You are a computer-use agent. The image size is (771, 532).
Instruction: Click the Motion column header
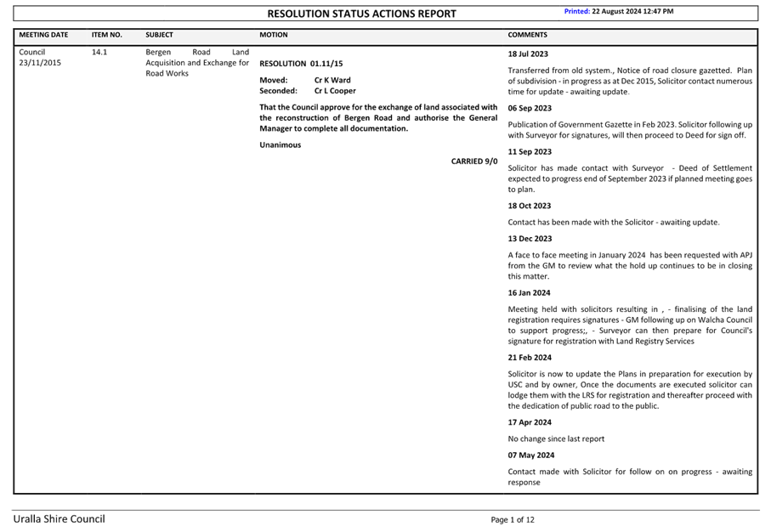pos(274,36)
